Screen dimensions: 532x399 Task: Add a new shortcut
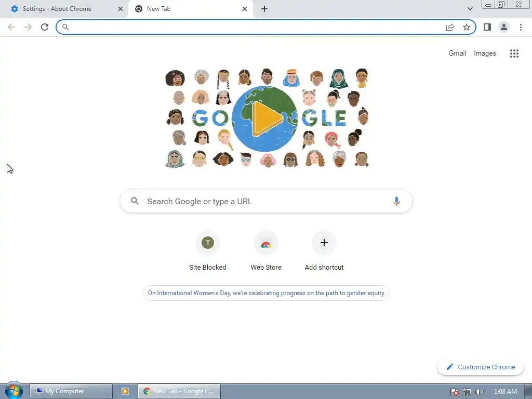(x=324, y=251)
